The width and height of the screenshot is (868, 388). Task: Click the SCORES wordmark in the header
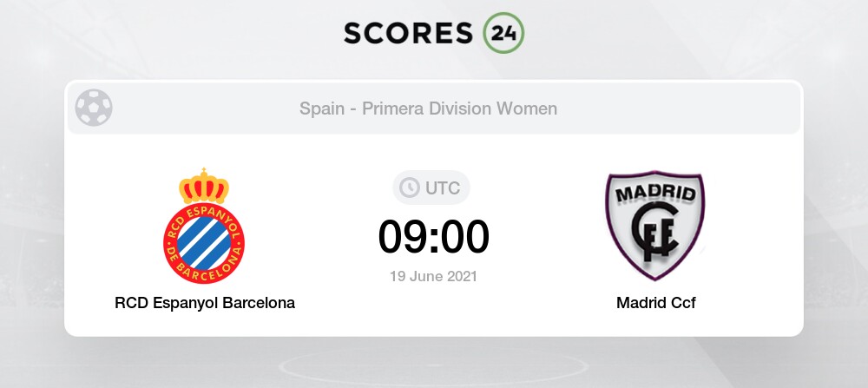409,33
